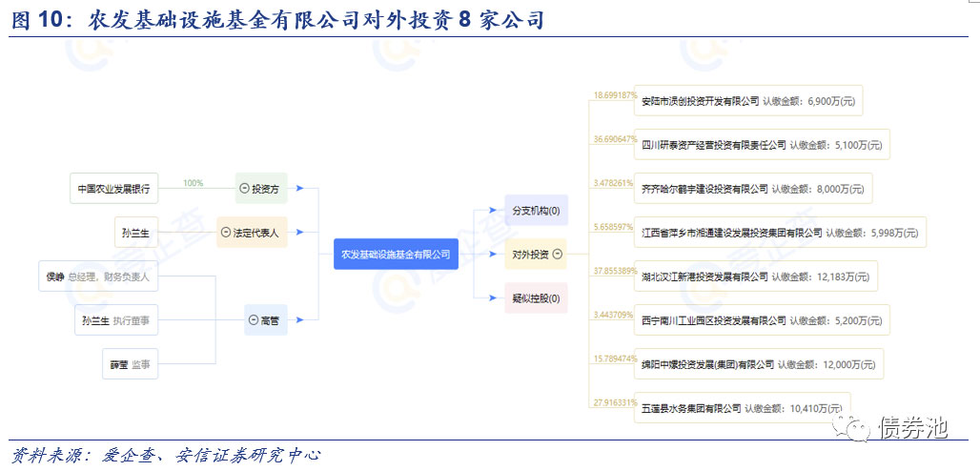Select the 分支机构(0) node
The width and height of the screenshot is (980, 471).
537,210
